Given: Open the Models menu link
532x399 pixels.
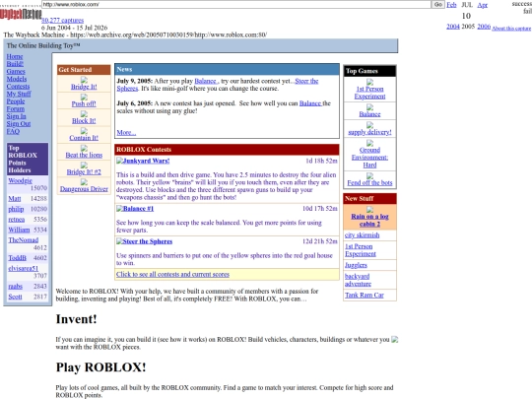Looking at the screenshot, I should click(17, 79).
